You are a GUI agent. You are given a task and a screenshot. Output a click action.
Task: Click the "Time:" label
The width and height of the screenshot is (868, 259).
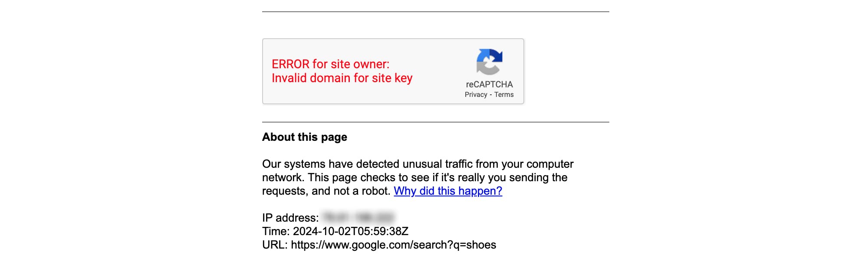(276, 231)
